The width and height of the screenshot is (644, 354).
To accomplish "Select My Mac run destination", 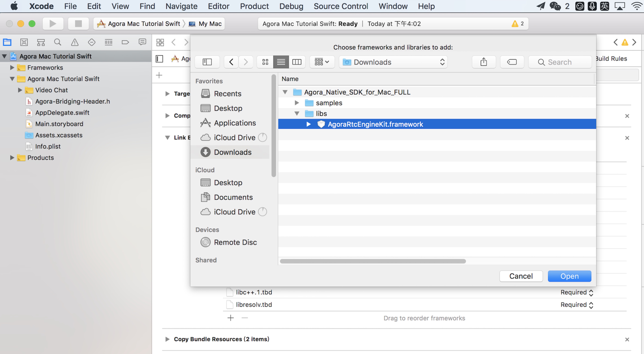I will pos(205,24).
